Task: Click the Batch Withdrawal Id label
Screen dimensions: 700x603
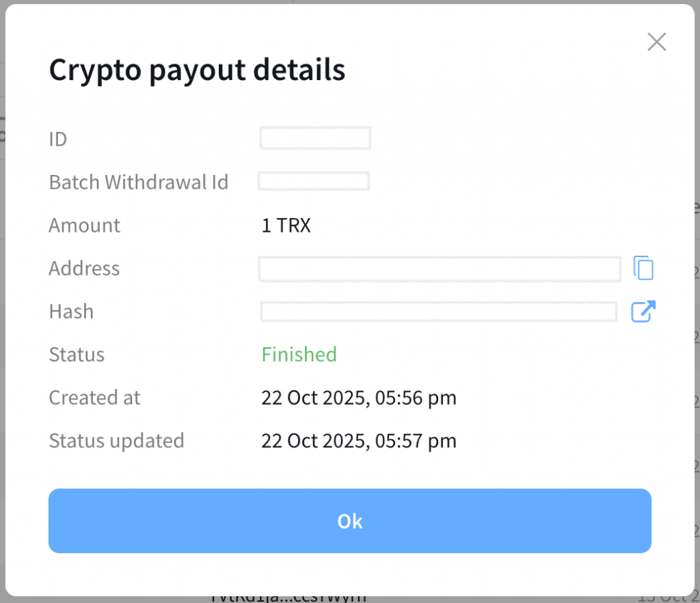Action: click(139, 183)
